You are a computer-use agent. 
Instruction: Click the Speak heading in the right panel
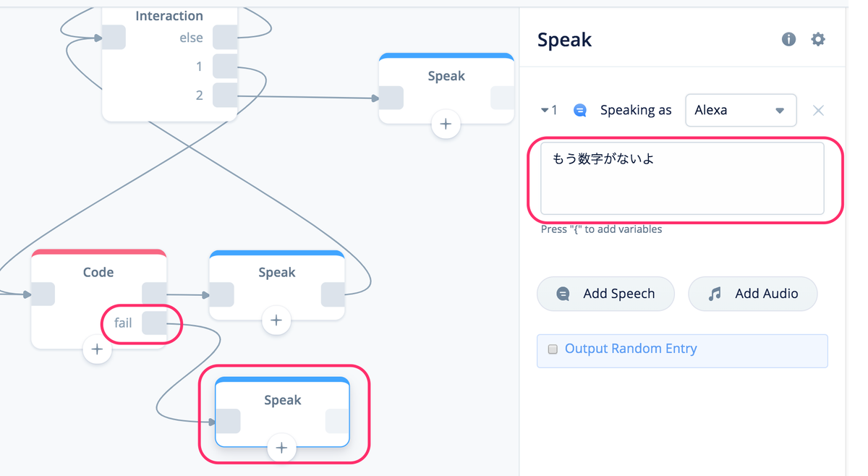tap(564, 39)
